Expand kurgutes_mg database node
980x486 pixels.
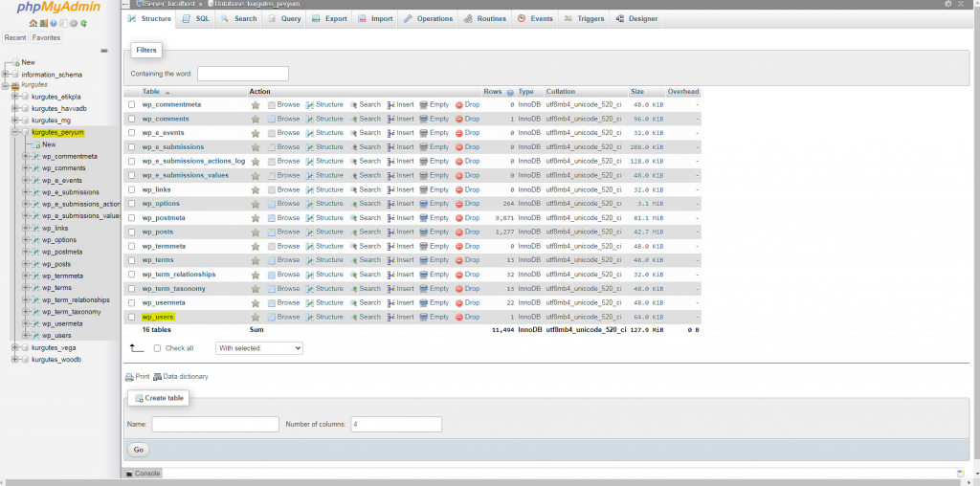click(x=15, y=120)
